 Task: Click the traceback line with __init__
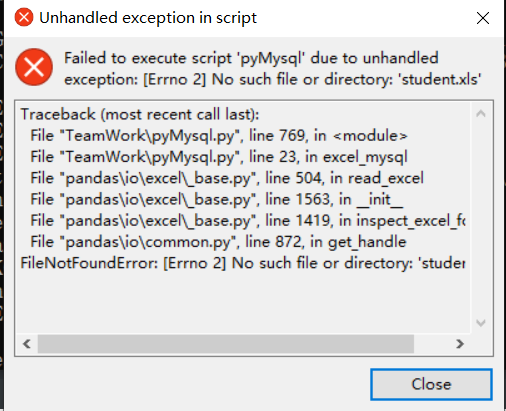click(x=217, y=200)
